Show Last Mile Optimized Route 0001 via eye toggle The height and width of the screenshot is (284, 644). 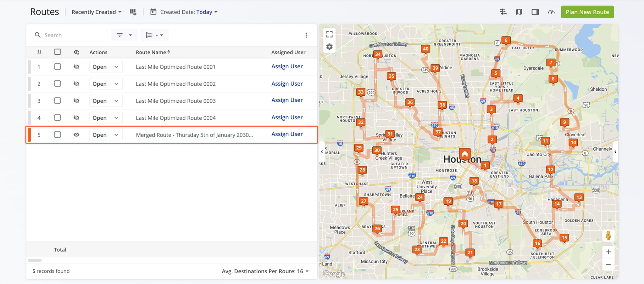(76, 67)
